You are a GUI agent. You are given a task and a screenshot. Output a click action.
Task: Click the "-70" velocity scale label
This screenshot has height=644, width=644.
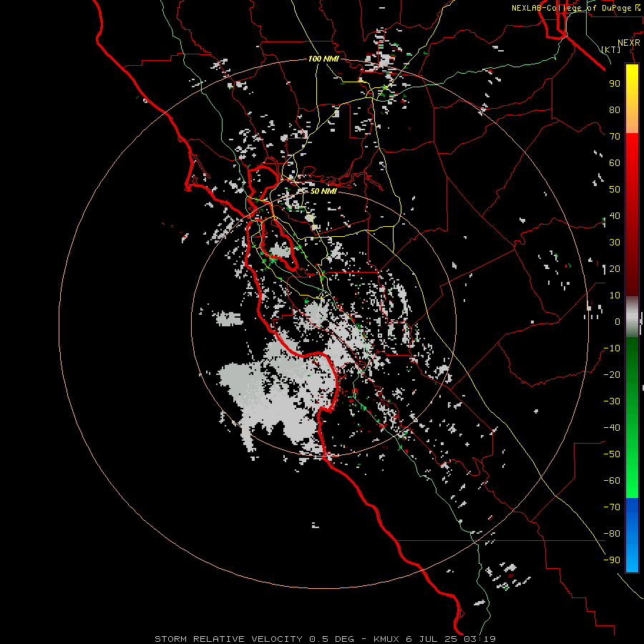click(612, 507)
